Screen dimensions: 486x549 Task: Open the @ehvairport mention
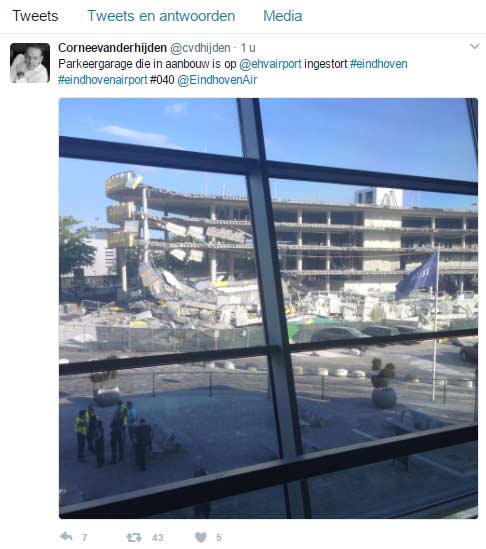270,64
